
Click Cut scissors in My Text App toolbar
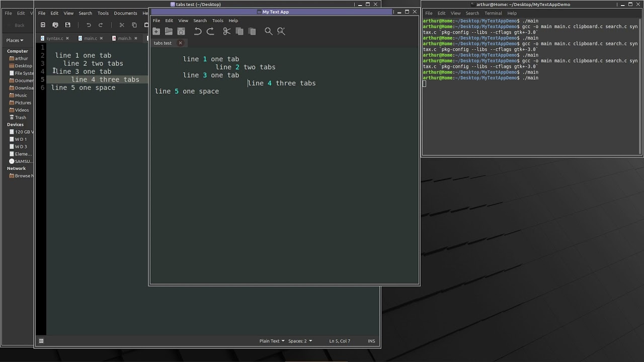(x=227, y=31)
